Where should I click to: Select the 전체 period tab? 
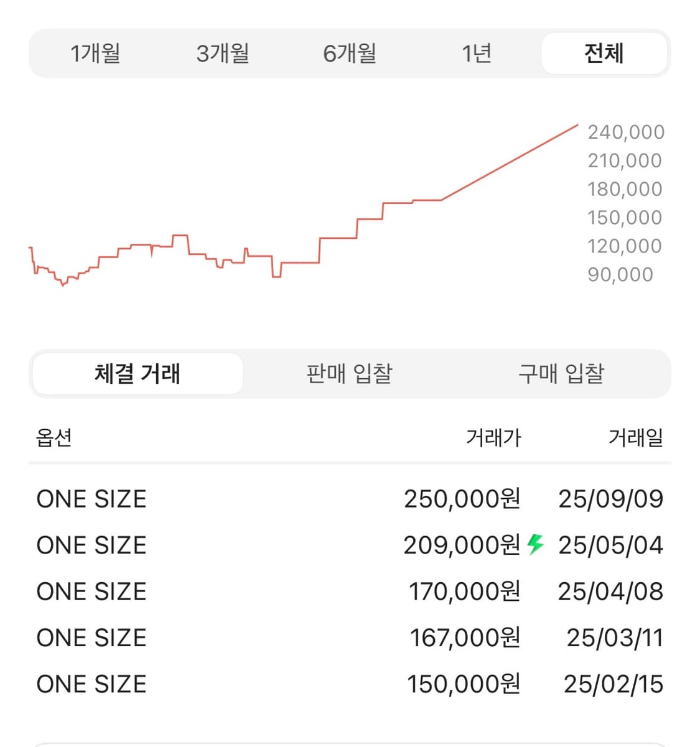[x=604, y=53]
